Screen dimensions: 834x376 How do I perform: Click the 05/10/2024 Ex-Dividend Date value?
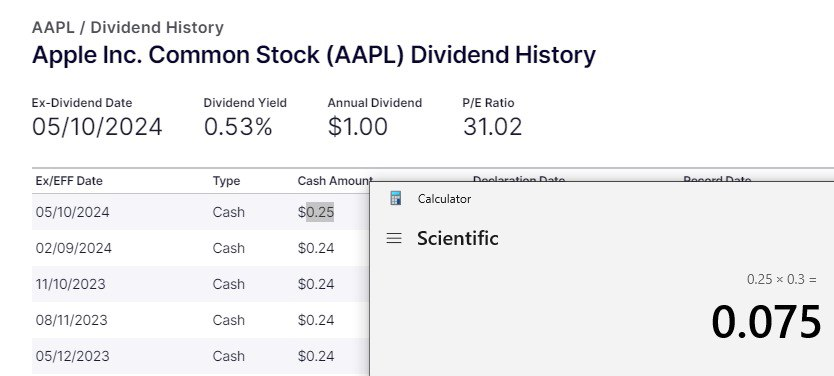97,127
